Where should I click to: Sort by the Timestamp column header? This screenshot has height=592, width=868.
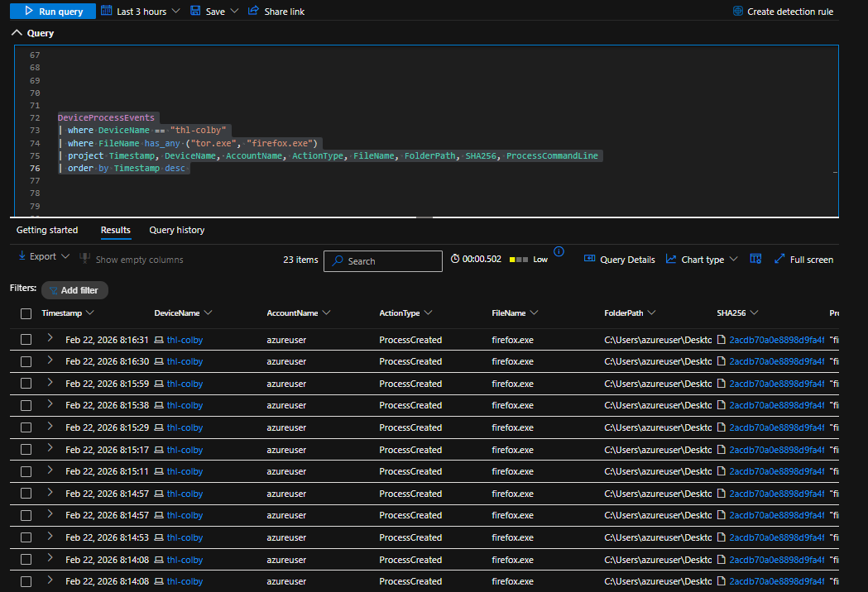(x=62, y=313)
